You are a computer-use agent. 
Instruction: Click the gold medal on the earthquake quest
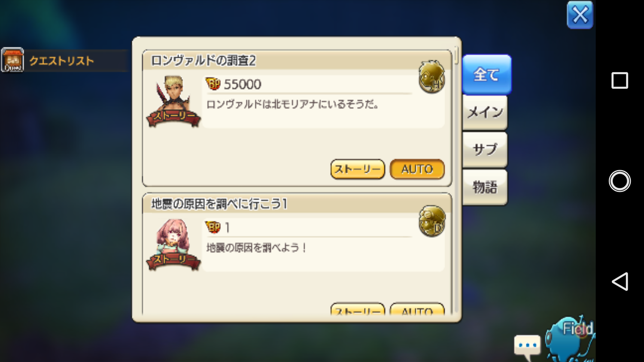[431, 221]
